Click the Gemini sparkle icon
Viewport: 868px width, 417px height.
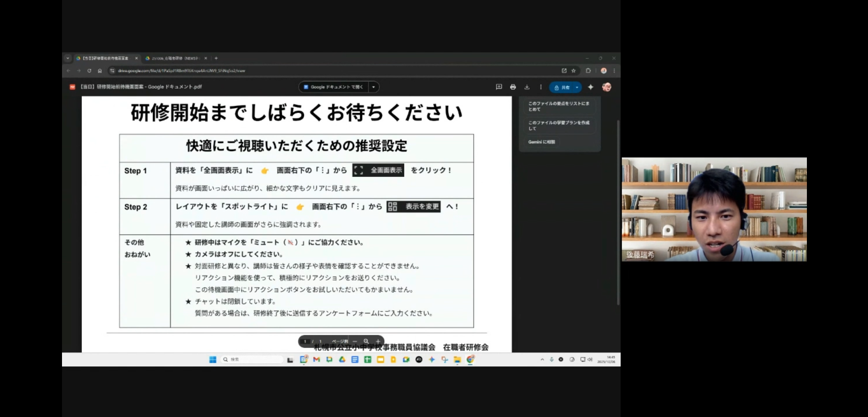pos(591,87)
